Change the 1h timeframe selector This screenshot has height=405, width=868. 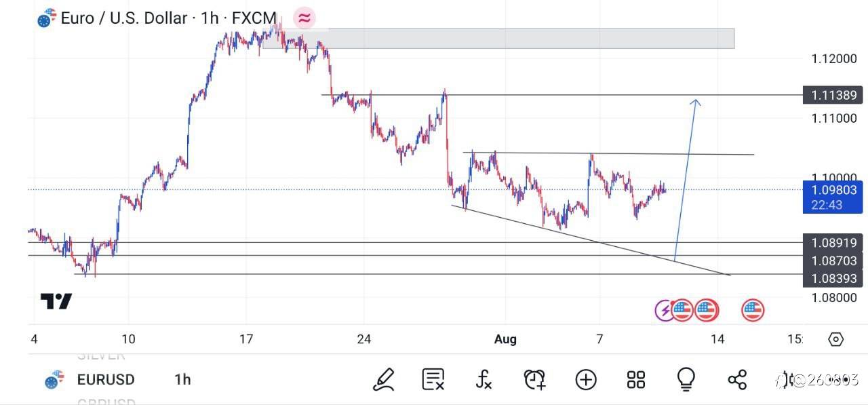pyautogui.click(x=182, y=379)
